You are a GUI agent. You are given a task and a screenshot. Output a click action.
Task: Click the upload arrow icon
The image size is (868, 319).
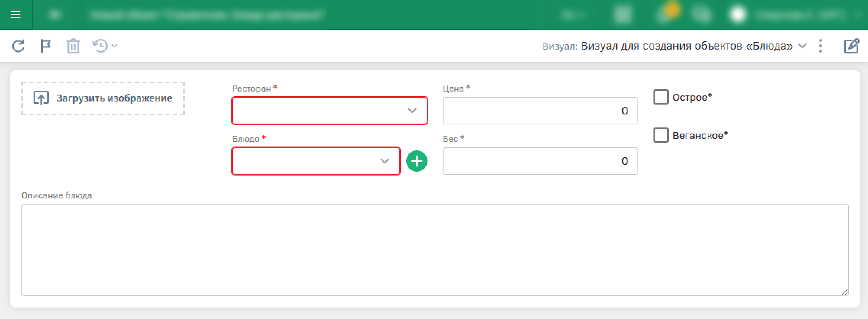tap(41, 98)
